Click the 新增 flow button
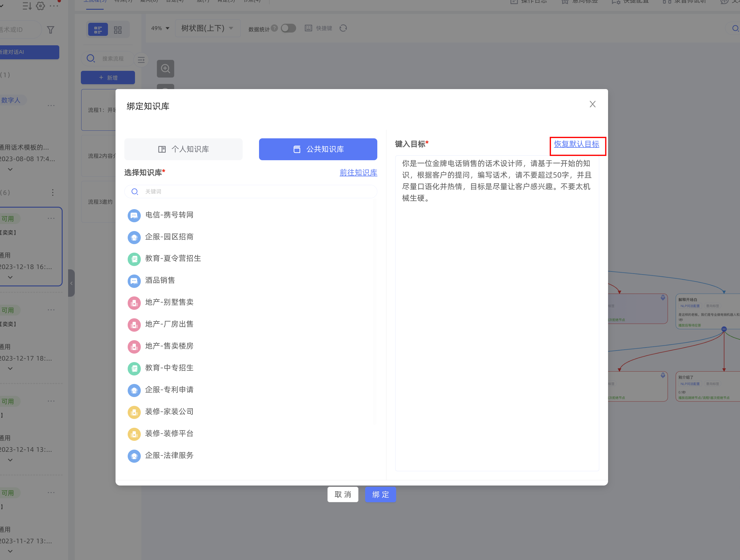The height and width of the screenshot is (560, 740). pyautogui.click(x=108, y=78)
